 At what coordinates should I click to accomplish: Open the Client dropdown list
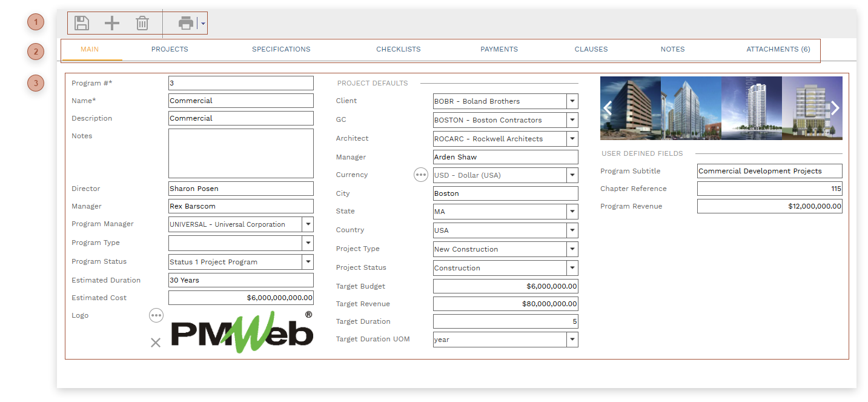click(572, 101)
